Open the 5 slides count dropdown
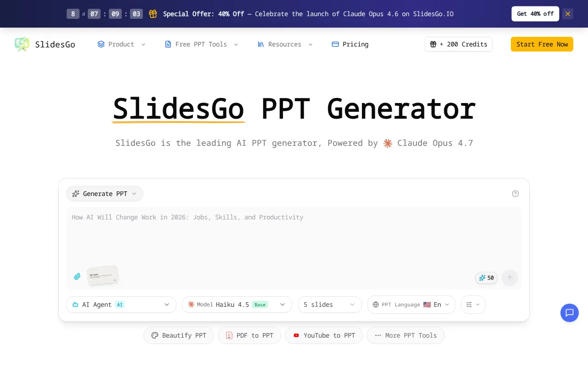This screenshot has width=588, height=368. point(330,305)
